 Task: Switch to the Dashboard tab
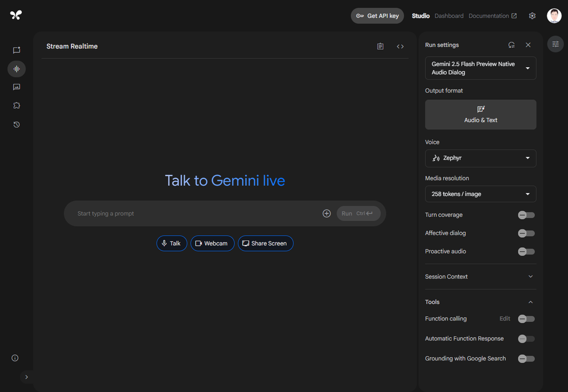point(449,16)
